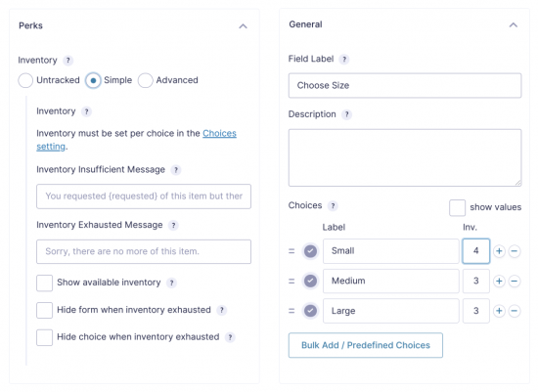This screenshot has width=538, height=392.
Task: Add a choice after the Small row
Action: [499, 251]
